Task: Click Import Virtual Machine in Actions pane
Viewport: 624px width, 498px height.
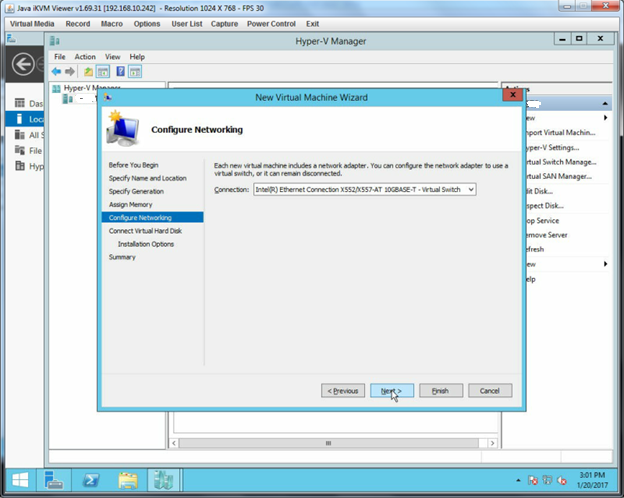Action: click(560, 133)
